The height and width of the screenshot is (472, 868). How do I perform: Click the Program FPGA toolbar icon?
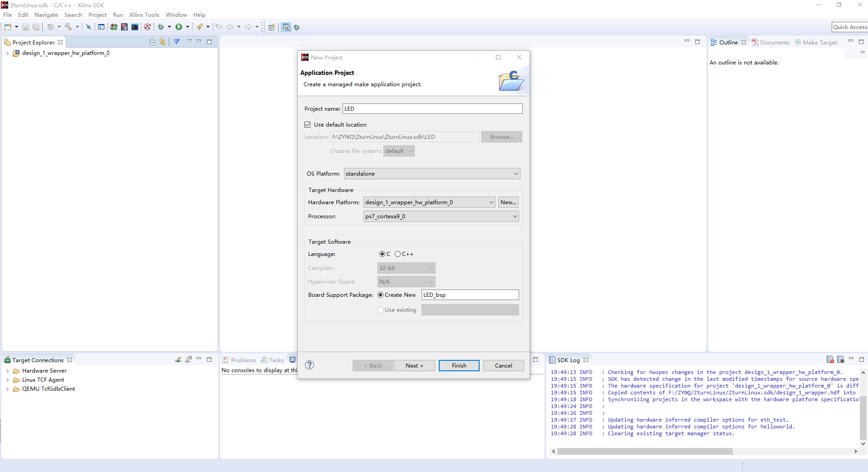[124, 27]
